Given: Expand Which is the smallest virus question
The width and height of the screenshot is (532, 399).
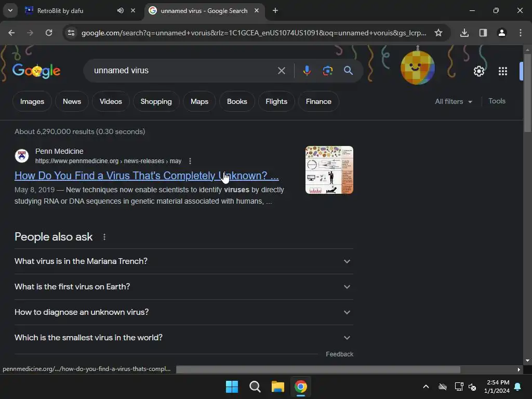Looking at the screenshot, I should [x=184, y=338].
